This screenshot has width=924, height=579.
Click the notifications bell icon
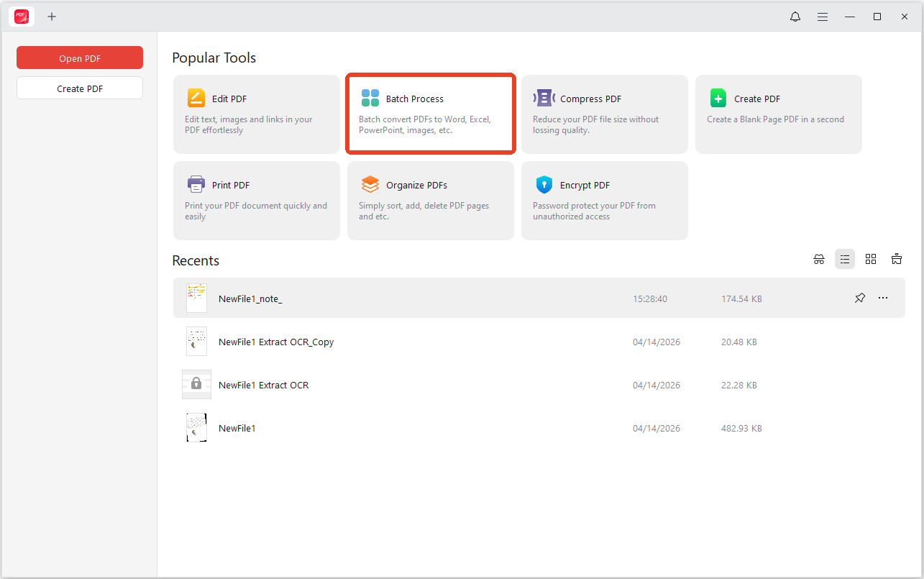(795, 16)
